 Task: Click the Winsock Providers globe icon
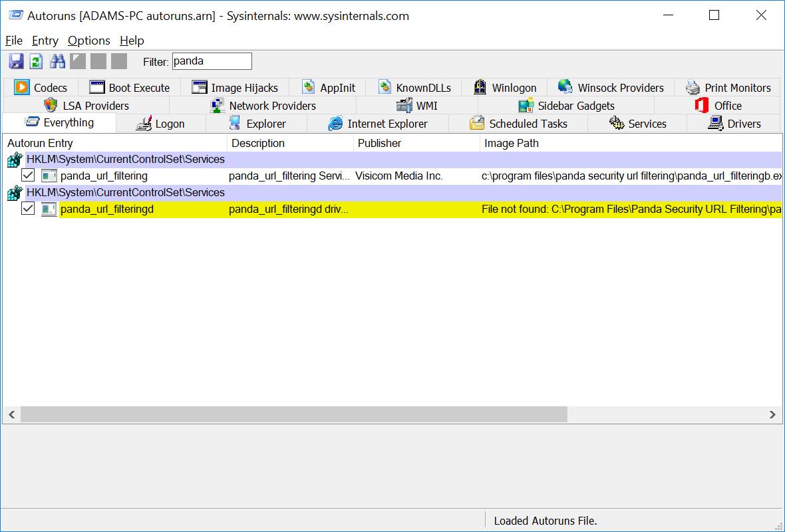565,86
